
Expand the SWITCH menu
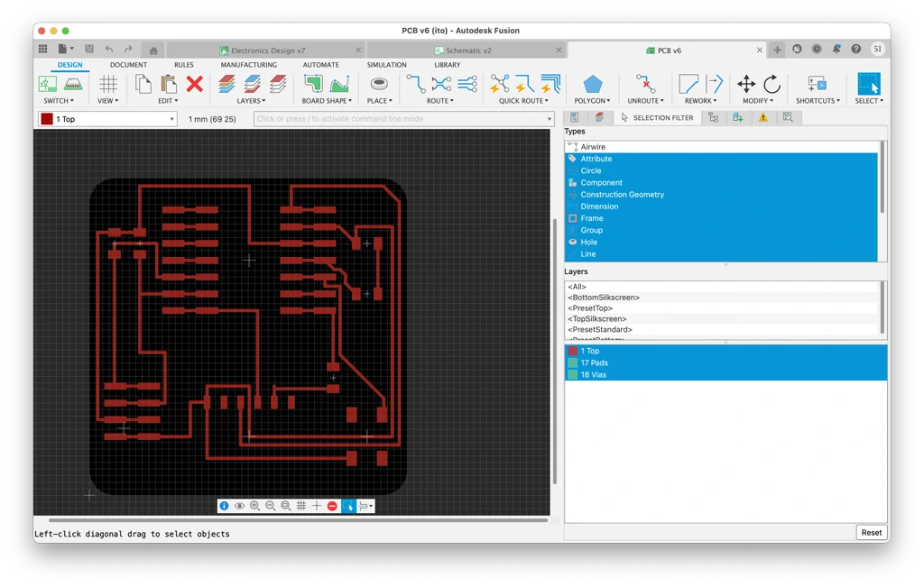(59, 101)
